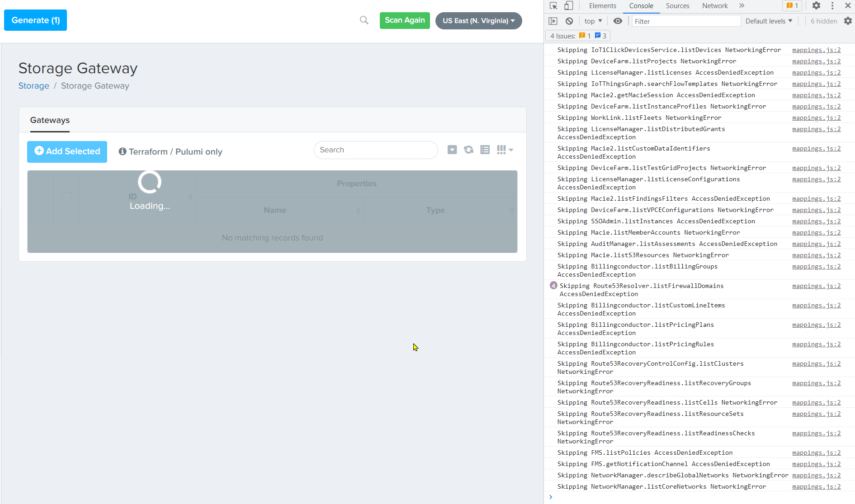Open the inspect element picker in DevTools
855x504 pixels.
point(553,6)
